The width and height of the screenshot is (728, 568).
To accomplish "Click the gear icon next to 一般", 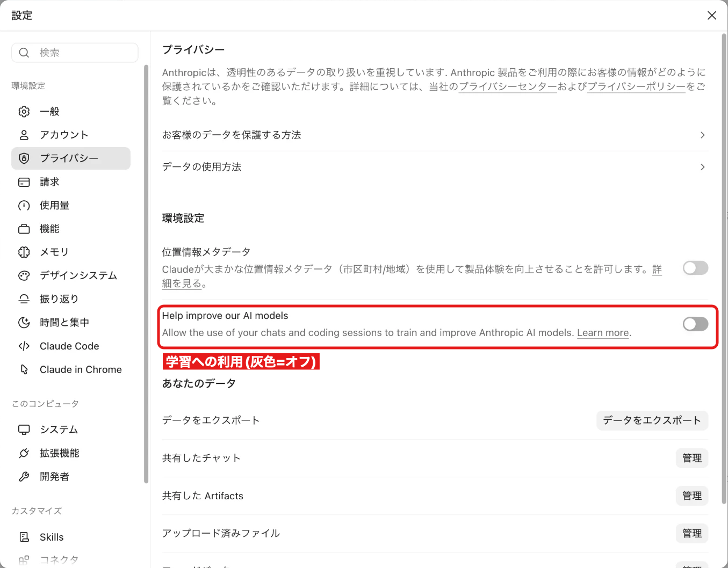I will [x=24, y=112].
